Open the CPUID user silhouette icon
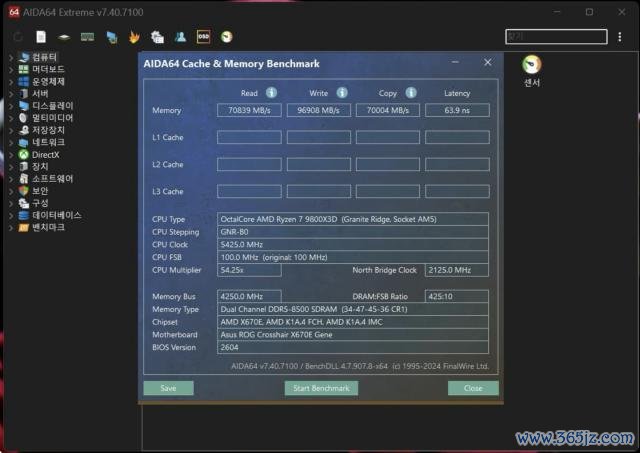The height and width of the screenshot is (453, 640). tap(180, 37)
